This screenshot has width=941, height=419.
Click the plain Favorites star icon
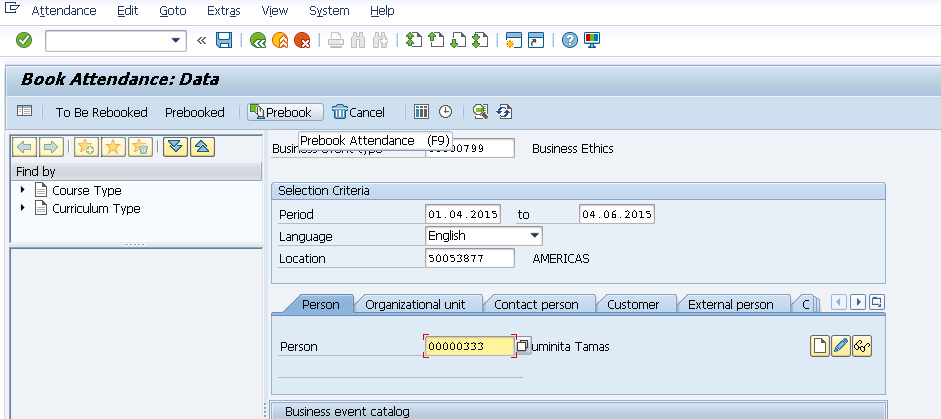pos(113,147)
